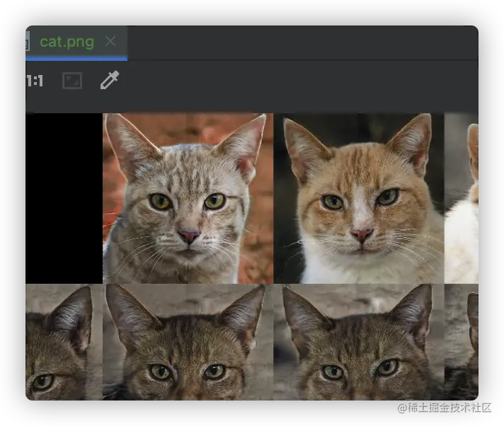Set image zoom to actual size 1:1

[35, 81]
